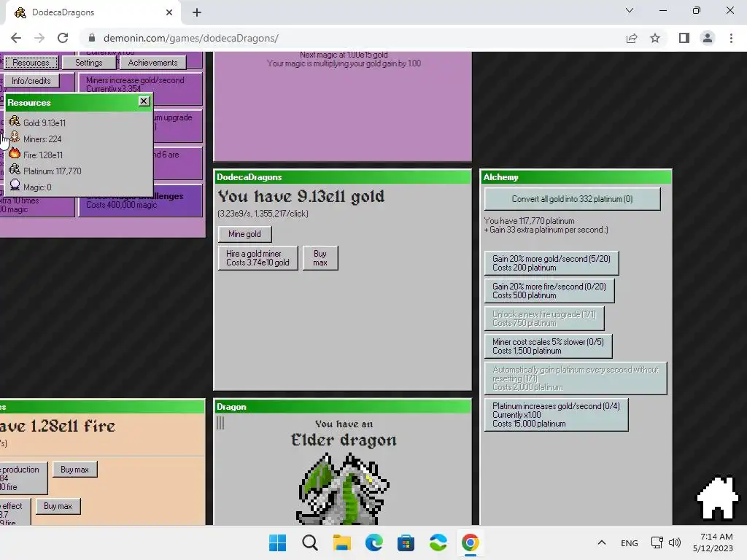The width and height of the screenshot is (747, 560).
Task: Click Automatically gain platinum every second upgrade
Action: pos(576,378)
